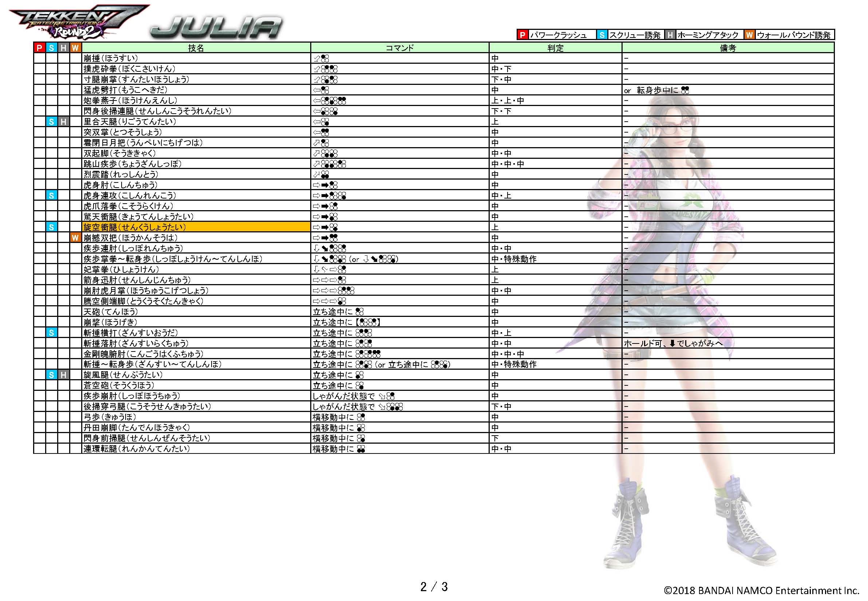The width and height of the screenshot is (868, 601).
Task: Click the gray H icon beside ホーミングアタック legend
Action: (x=670, y=35)
